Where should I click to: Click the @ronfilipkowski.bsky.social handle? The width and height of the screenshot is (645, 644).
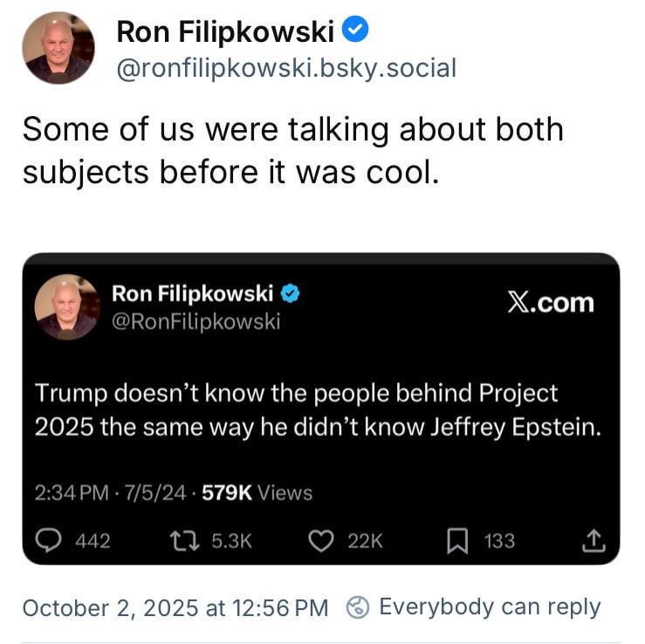pos(286,68)
